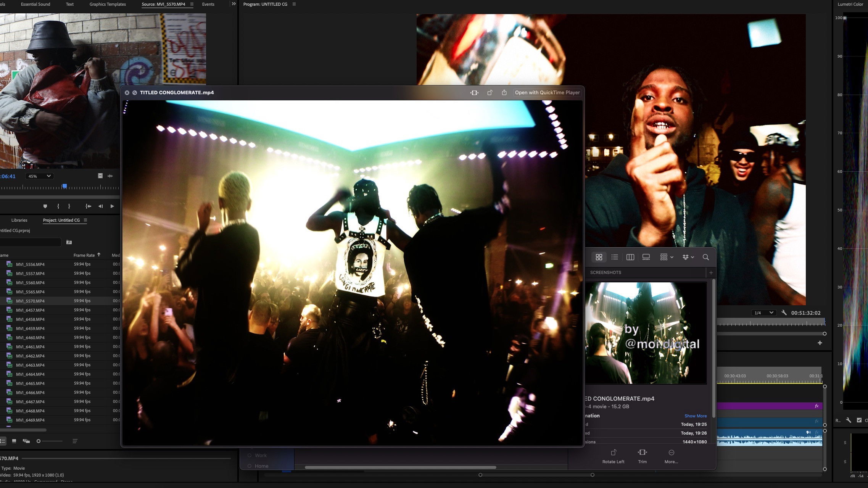Switch project panel to Icon view
The height and width of the screenshot is (488, 868).
14,441
